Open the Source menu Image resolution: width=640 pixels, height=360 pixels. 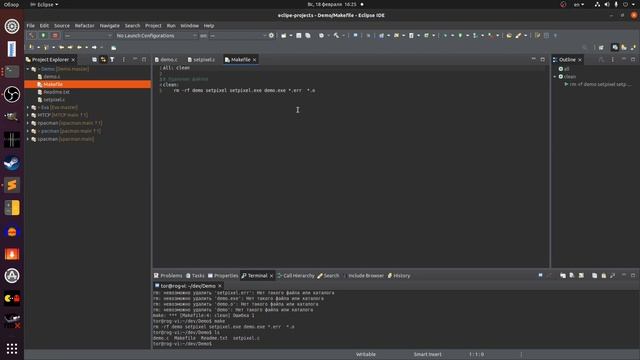62,25
